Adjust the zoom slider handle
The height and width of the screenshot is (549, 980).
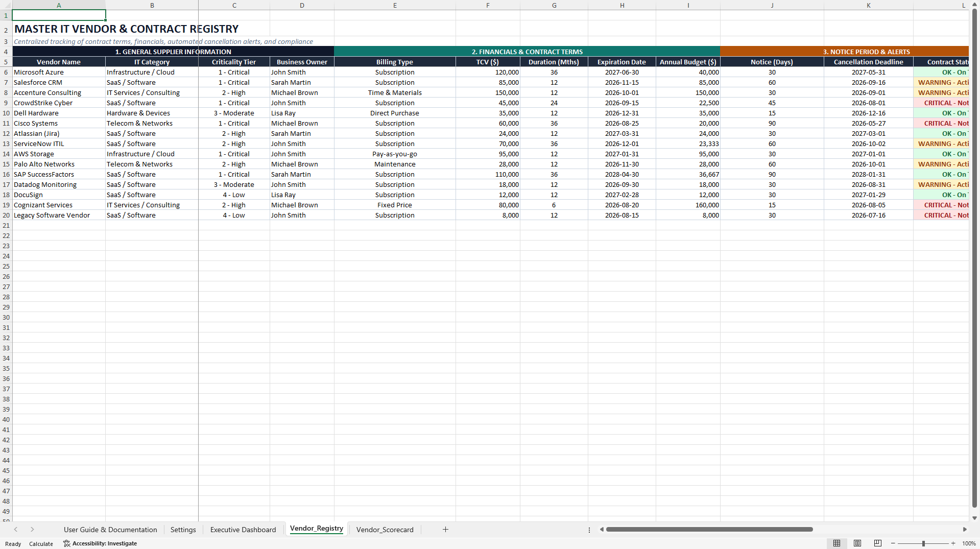(923, 543)
